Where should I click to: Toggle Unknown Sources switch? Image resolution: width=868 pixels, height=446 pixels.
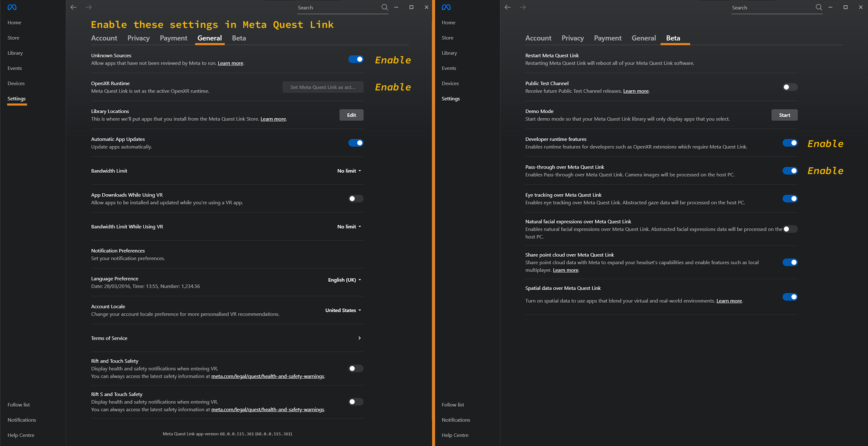[x=356, y=59]
